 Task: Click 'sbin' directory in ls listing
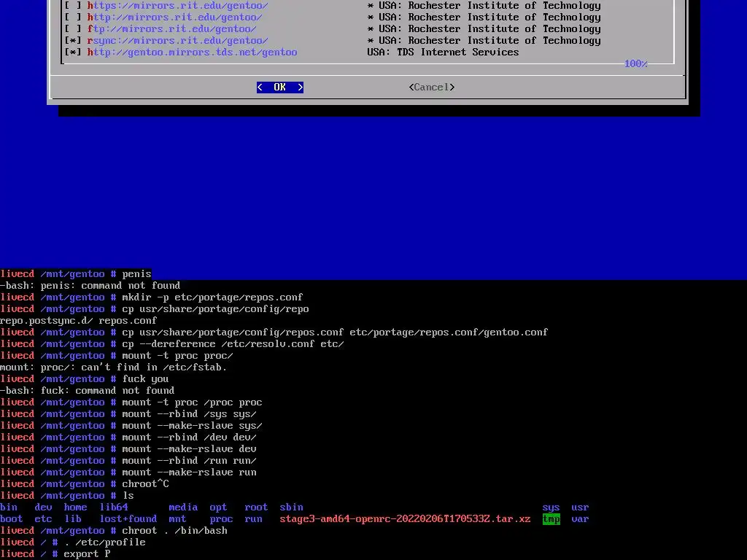tap(291, 507)
